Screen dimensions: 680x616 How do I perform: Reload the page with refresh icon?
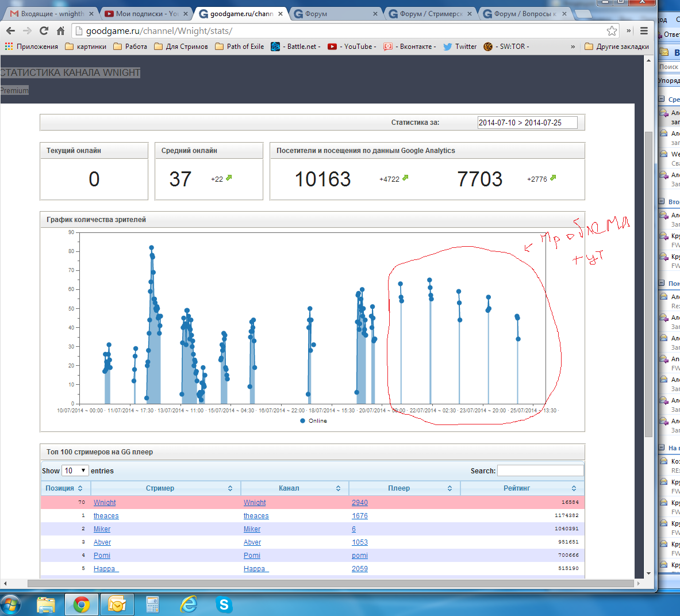44,31
